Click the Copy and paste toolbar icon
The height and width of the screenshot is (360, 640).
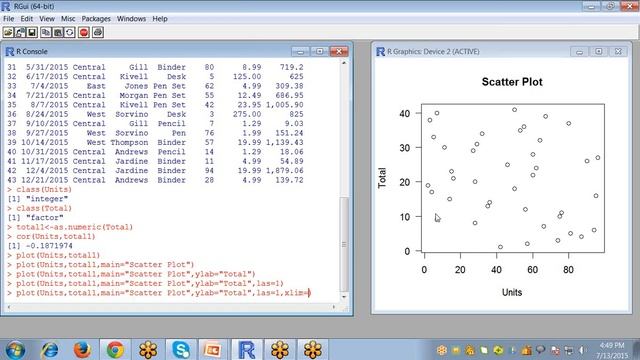point(70,32)
